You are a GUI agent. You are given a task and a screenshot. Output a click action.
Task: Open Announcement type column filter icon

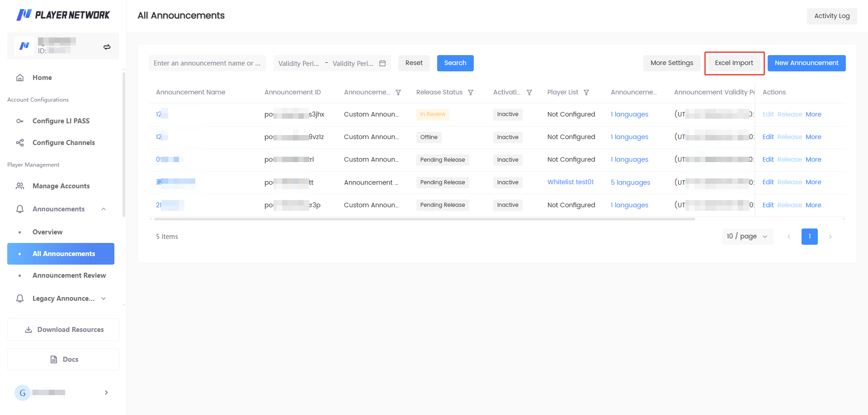click(x=398, y=93)
